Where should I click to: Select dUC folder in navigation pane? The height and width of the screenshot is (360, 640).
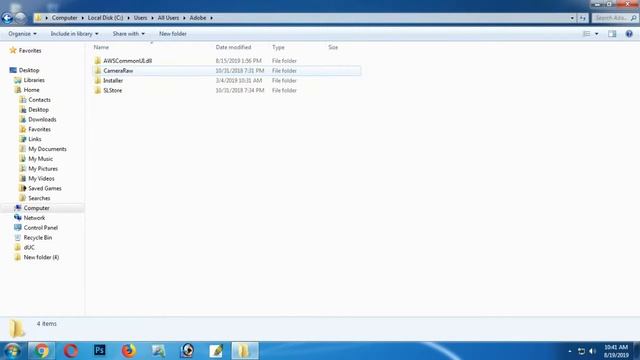point(29,247)
